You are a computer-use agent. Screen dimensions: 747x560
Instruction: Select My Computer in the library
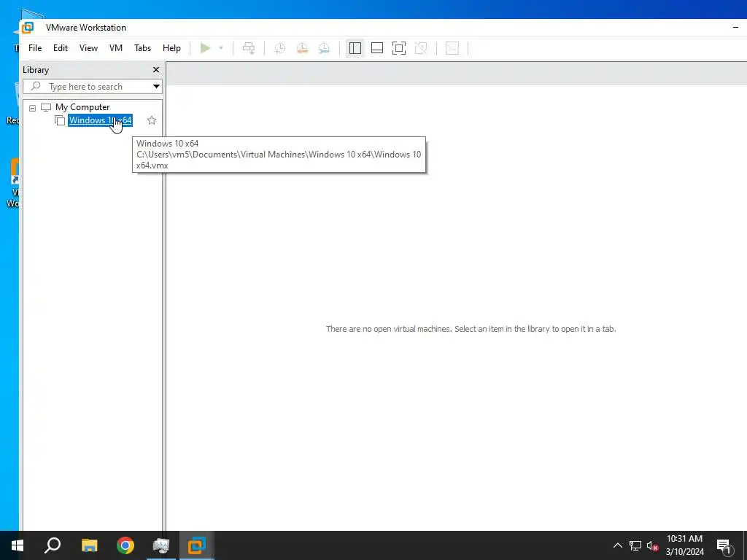(82, 107)
